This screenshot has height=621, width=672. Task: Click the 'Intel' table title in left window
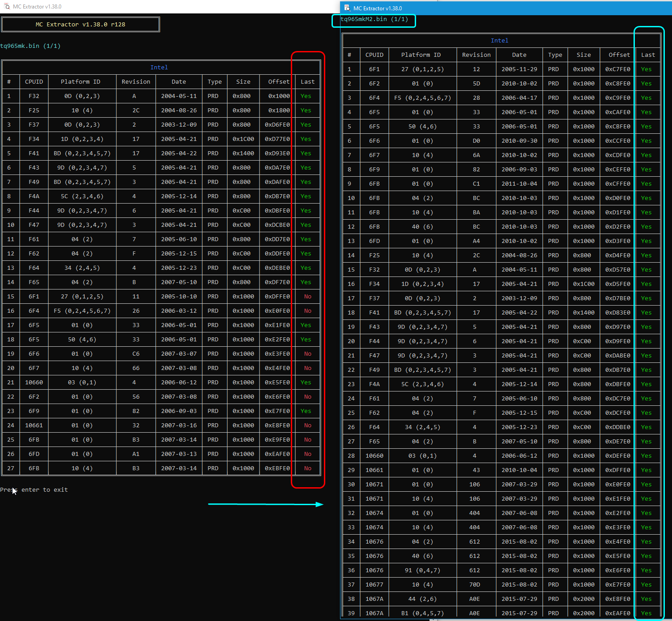point(159,68)
